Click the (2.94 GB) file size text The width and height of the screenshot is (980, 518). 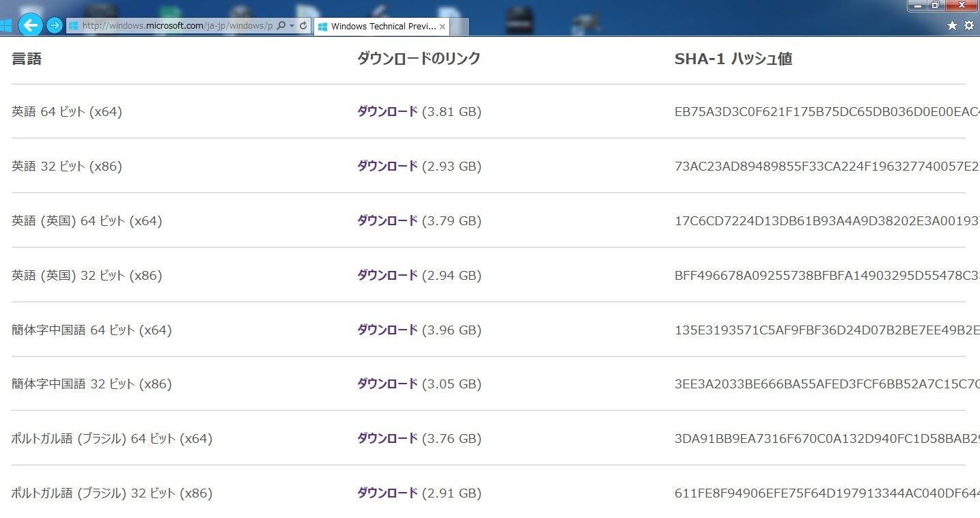point(451,275)
